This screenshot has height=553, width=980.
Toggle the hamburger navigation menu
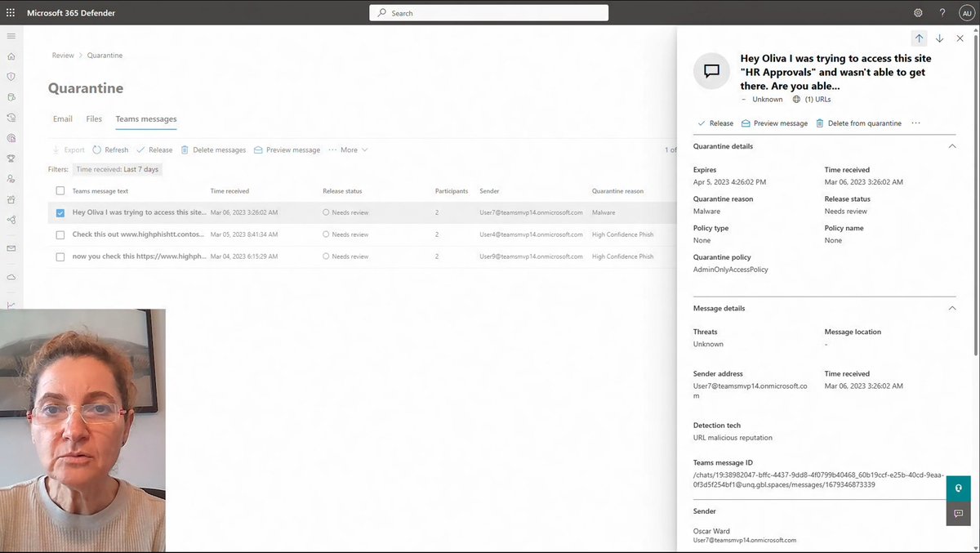pyautogui.click(x=11, y=36)
